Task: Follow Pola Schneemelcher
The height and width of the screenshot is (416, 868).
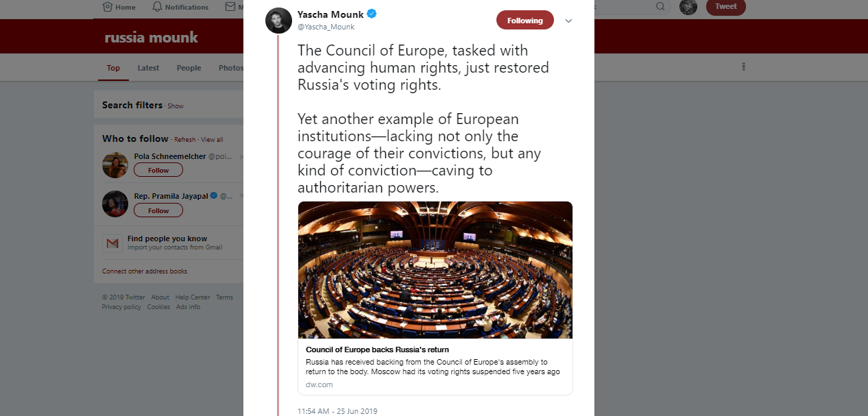Action: (x=158, y=170)
